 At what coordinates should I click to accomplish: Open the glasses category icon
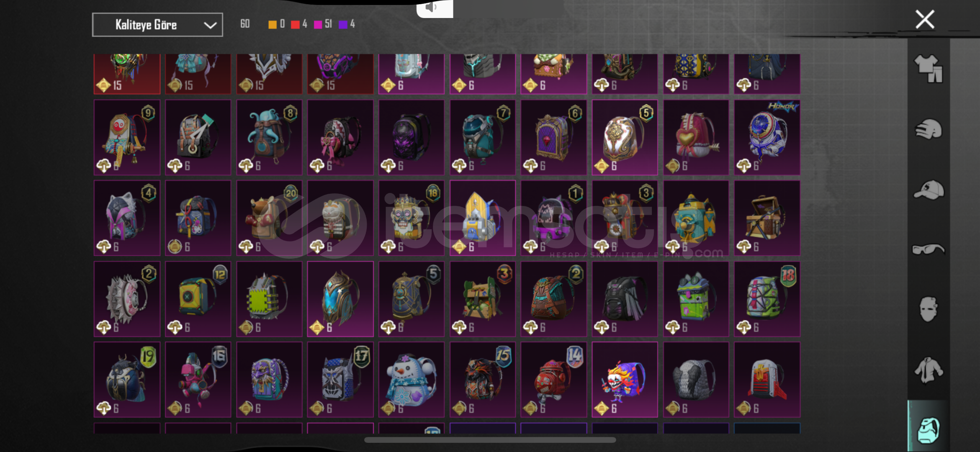click(928, 249)
